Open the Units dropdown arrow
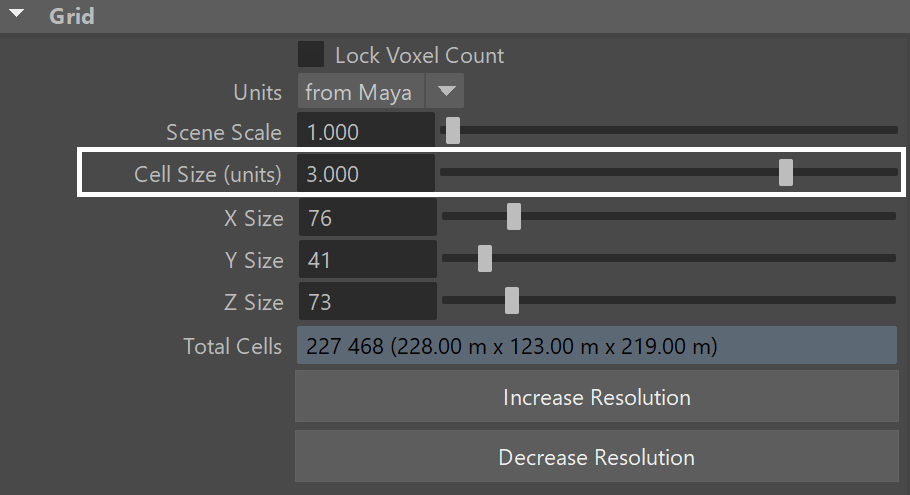 pyautogui.click(x=446, y=91)
